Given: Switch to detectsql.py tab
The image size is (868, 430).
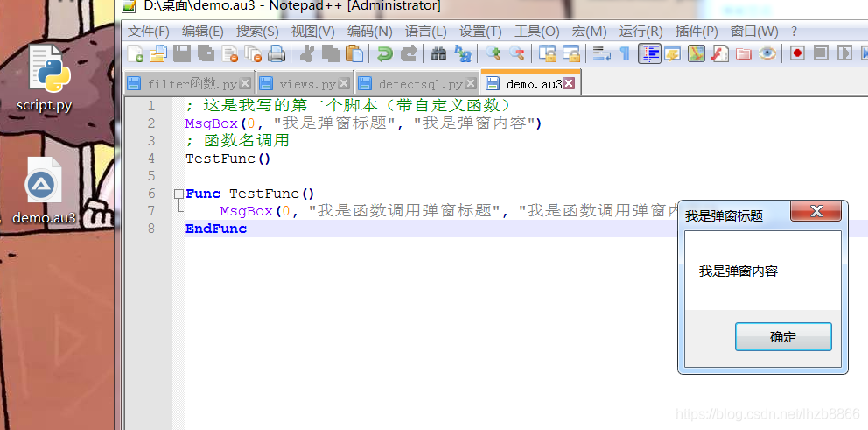Looking at the screenshot, I should (x=416, y=84).
